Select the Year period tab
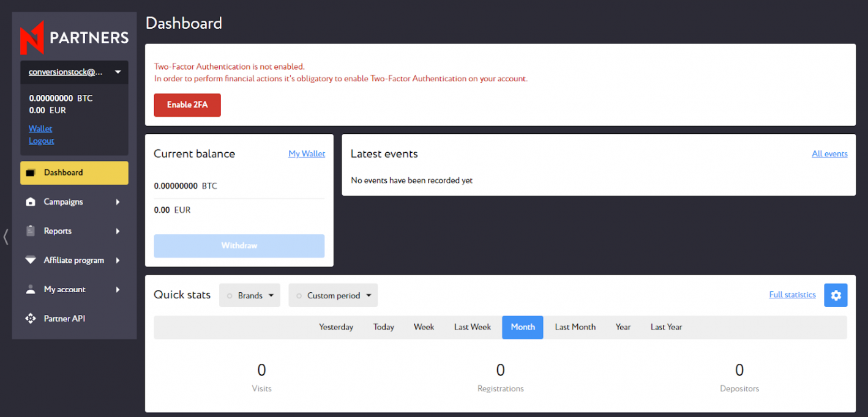 (x=623, y=327)
